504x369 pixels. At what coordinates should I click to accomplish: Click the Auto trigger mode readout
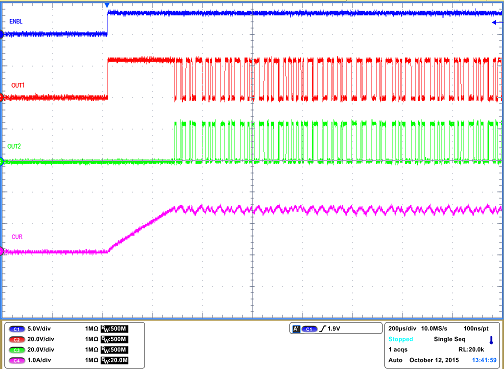pos(395,360)
